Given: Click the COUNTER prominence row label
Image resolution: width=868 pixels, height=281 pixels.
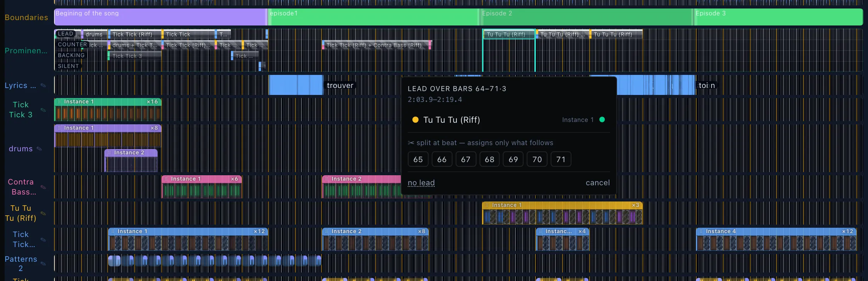Looking at the screenshot, I should pos(72,44).
